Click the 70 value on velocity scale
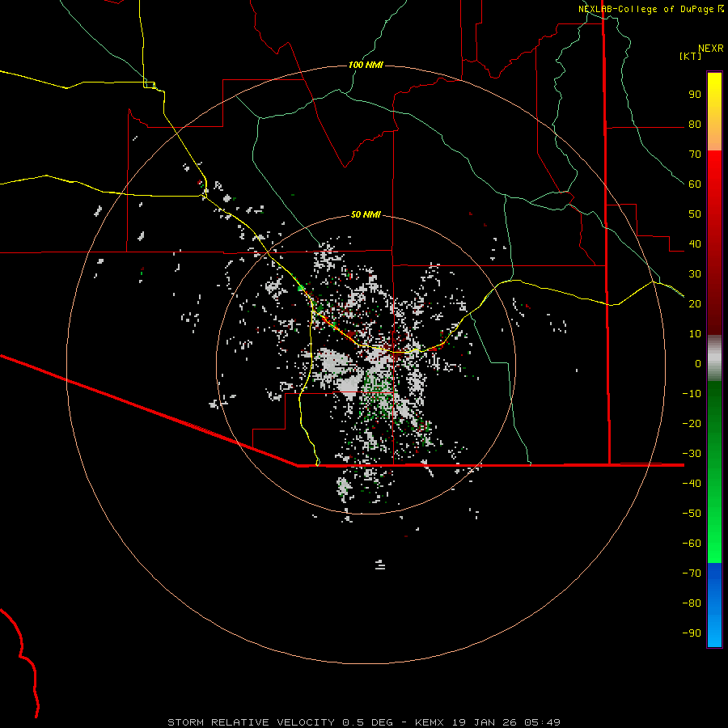 (x=695, y=154)
